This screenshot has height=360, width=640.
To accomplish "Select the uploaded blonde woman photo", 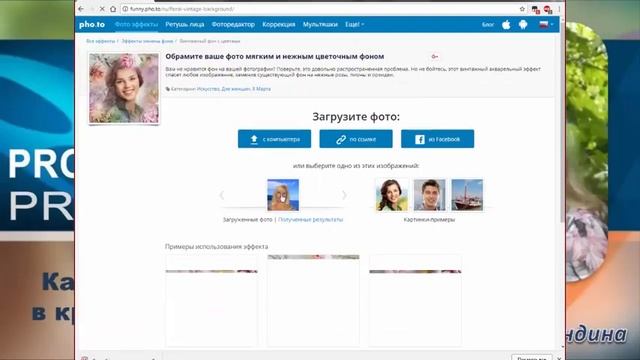I will 283,195.
